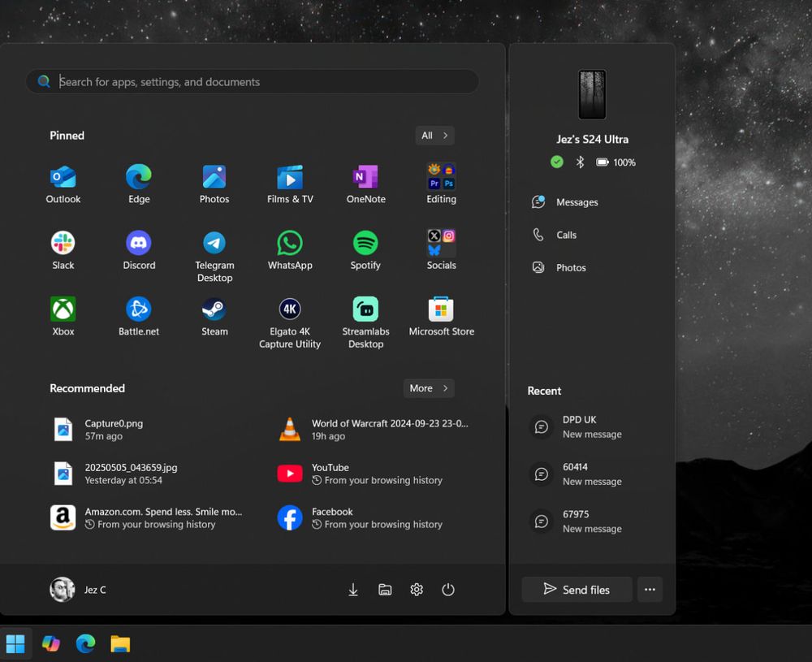Open Amazon.com from browsing history
The height and width of the screenshot is (662, 812).
tap(148, 517)
